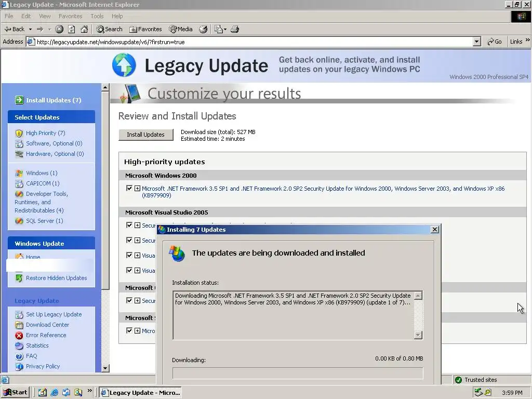Viewport: 532px width, 399px height.
Task: Open the Search pane from toolbar
Action: coord(109,29)
